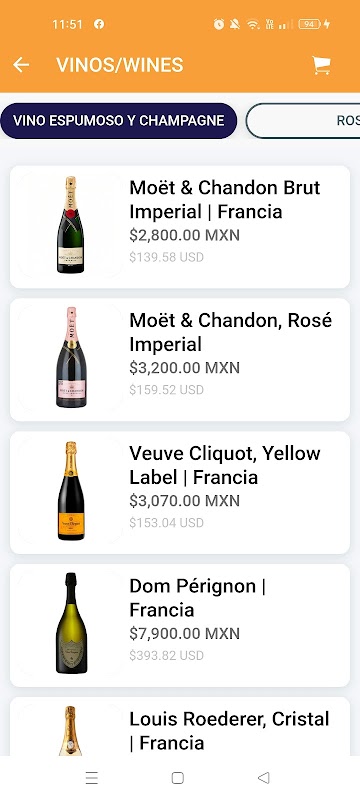The height and width of the screenshot is (800, 360).
Task: Tap the Veuve Cliquot Yellow Label bottle image
Action: coord(71,491)
